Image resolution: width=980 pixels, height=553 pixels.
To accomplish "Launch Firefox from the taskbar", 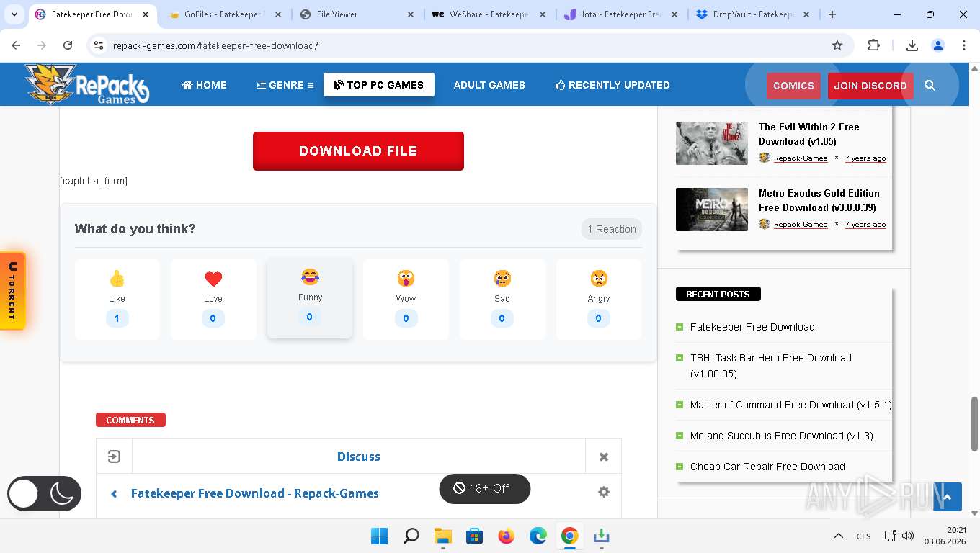I will point(507,536).
